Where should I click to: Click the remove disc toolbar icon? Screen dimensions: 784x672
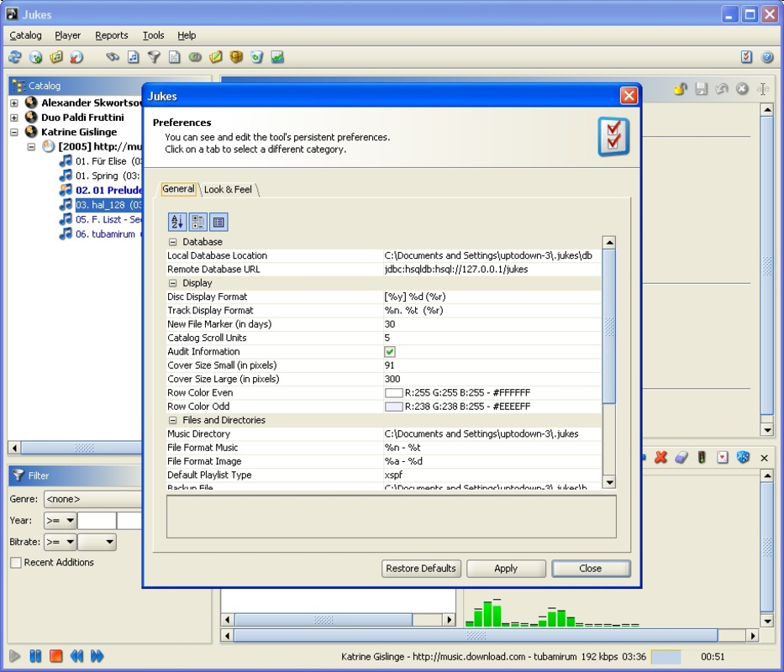coord(76,57)
